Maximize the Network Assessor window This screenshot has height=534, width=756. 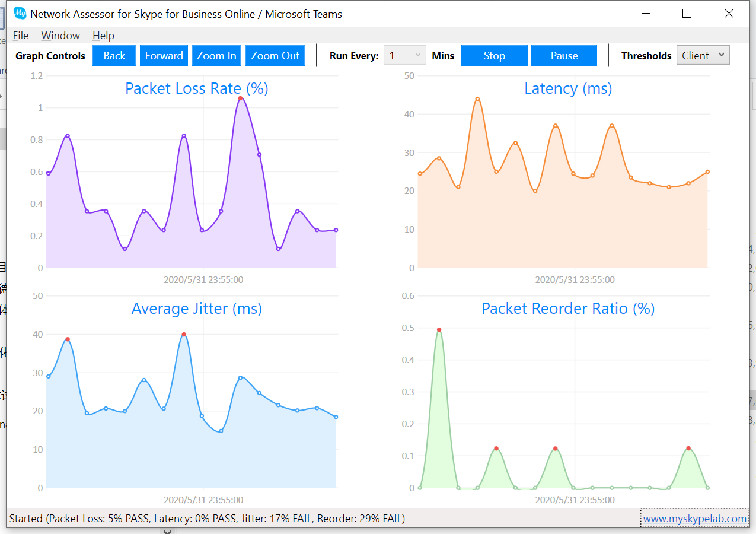tap(687, 14)
